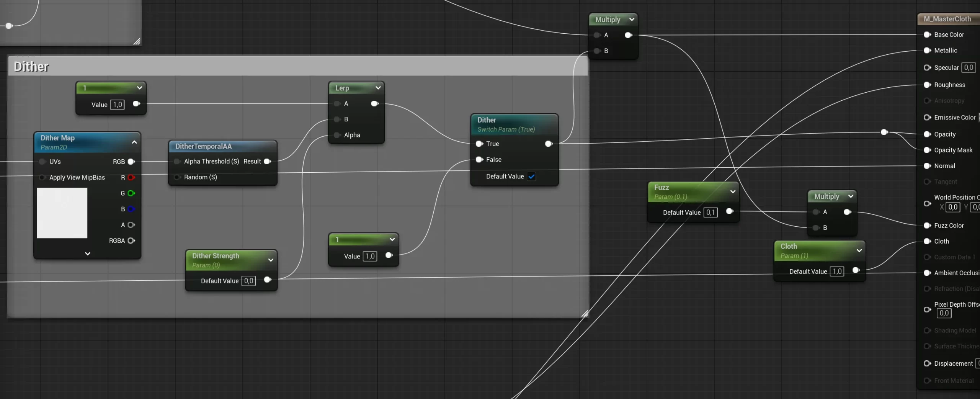Select the DitherTemporalAA node header
Image resolution: width=980 pixels, height=399 pixels.
click(x=223, y=146)
